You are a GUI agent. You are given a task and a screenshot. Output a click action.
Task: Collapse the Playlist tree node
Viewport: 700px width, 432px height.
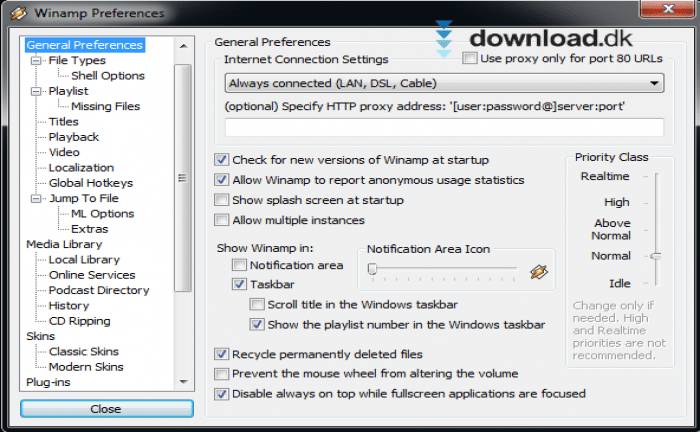[x=36, y=91]
